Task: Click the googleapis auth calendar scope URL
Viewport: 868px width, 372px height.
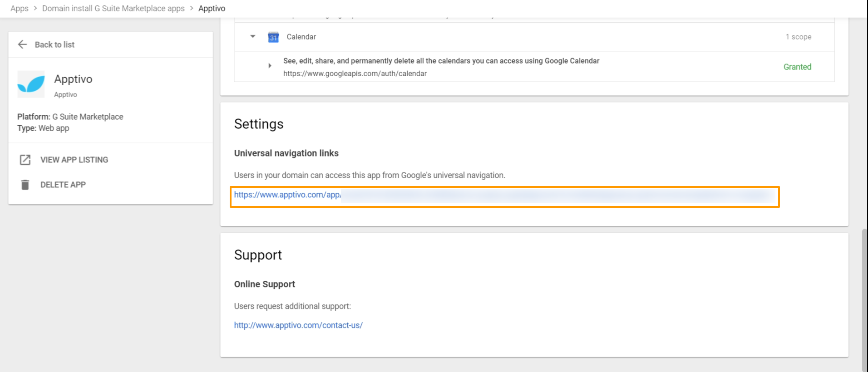Action: click(x=355, y=73)
